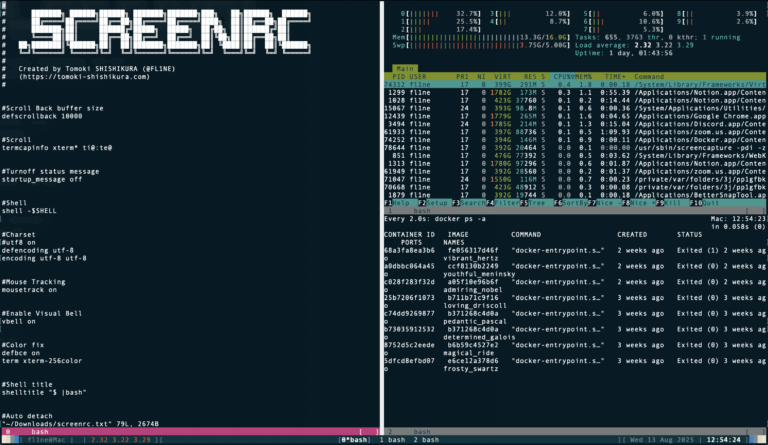This screenshot has width=768, height=445.
Task: Switch to screen window 2 bash
Action: point(425,439)
